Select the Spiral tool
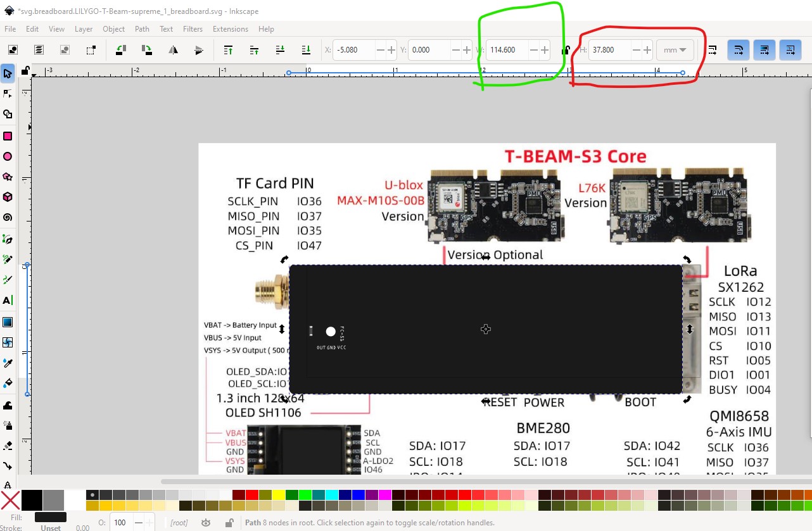The height and width of the screenshot is (531, 812). [x=8, y=217]
